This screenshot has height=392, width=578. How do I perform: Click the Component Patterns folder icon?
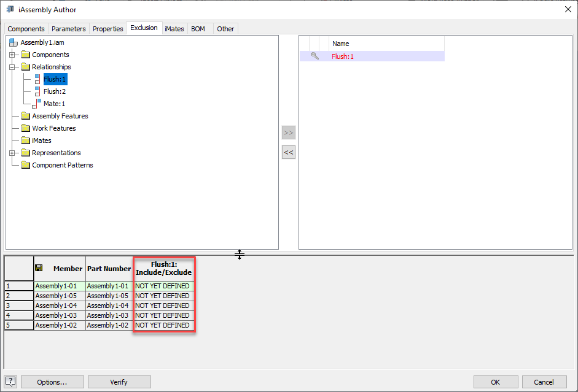tap(25, 165)
